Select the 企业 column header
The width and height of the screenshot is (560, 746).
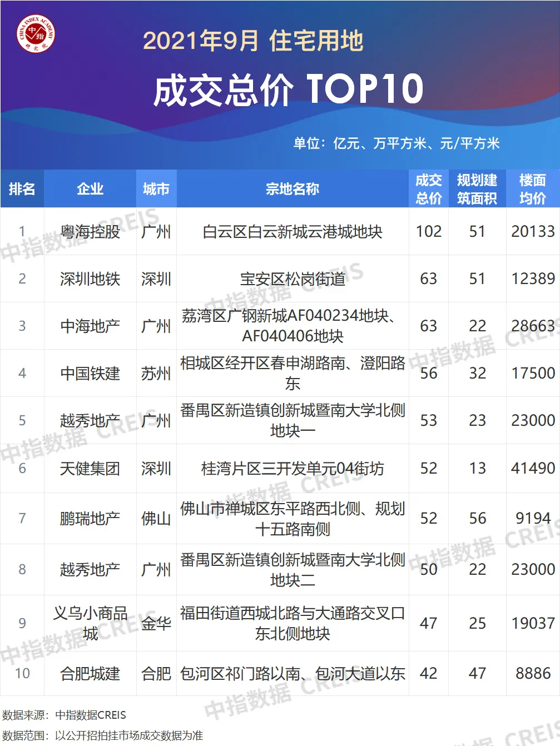point(90,189)
